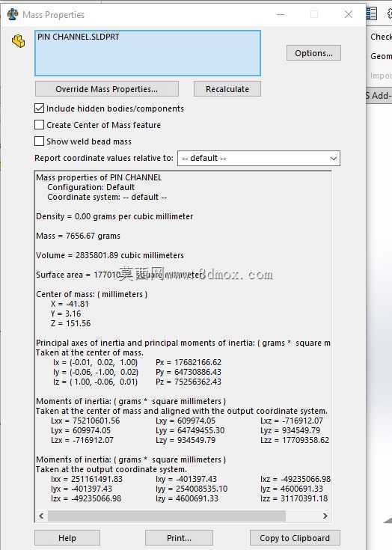Click the Lyy = 64749455.30 value
392x550 pixels.
(191, 430)
